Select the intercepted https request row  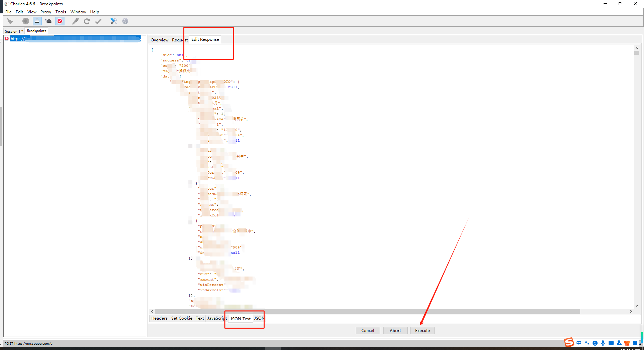[x=75, y=39]
